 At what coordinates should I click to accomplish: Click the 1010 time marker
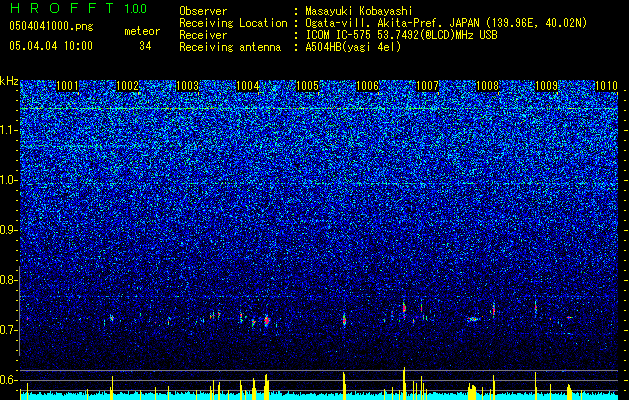tap(607, 86)
